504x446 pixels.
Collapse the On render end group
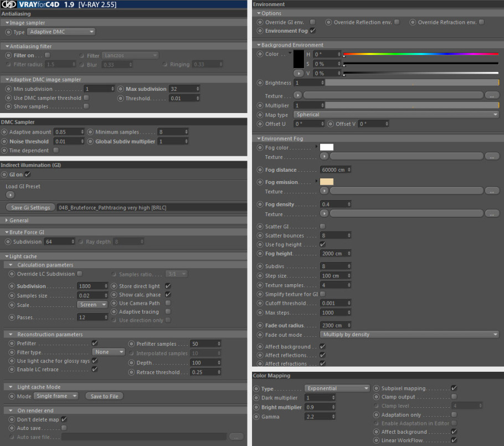11,411
